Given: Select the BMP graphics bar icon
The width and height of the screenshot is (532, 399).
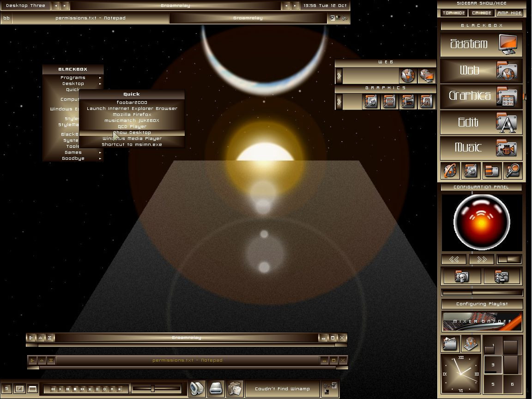Looking at the screenshot, I should pos(389,102).
